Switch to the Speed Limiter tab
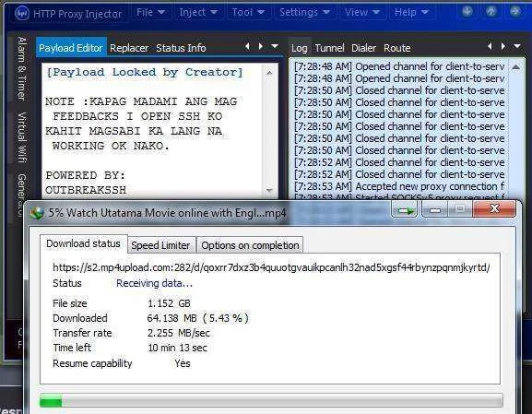 tap(160, 245)
